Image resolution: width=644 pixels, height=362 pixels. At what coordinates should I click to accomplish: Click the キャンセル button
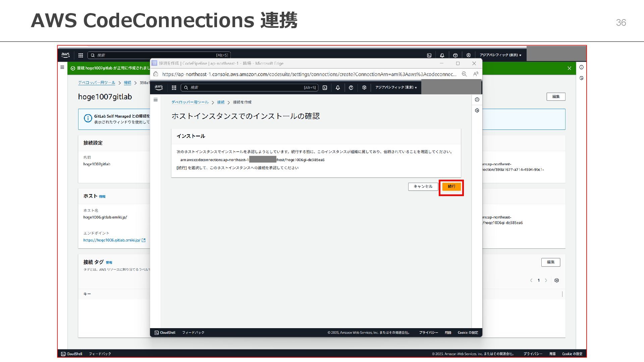coord(423,187)
